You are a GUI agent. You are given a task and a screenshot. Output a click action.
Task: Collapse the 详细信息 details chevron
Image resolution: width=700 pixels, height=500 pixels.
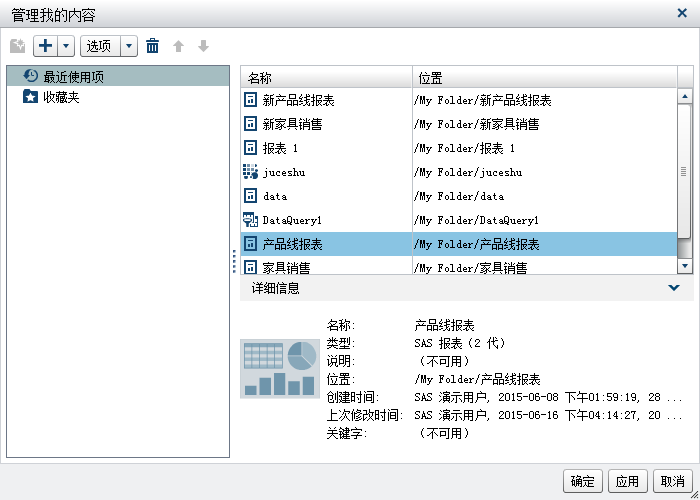674,288
